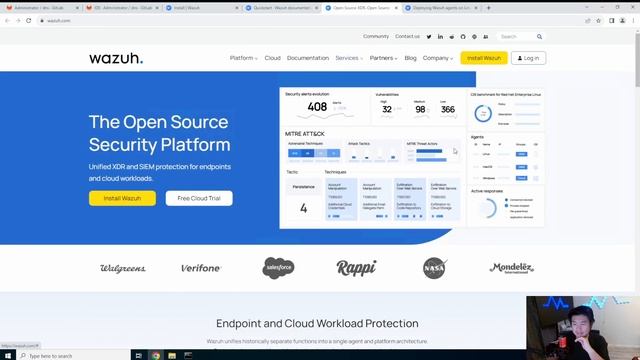Open the Blog navigation item
Screen dimensions: 640x360
[410, 58]
